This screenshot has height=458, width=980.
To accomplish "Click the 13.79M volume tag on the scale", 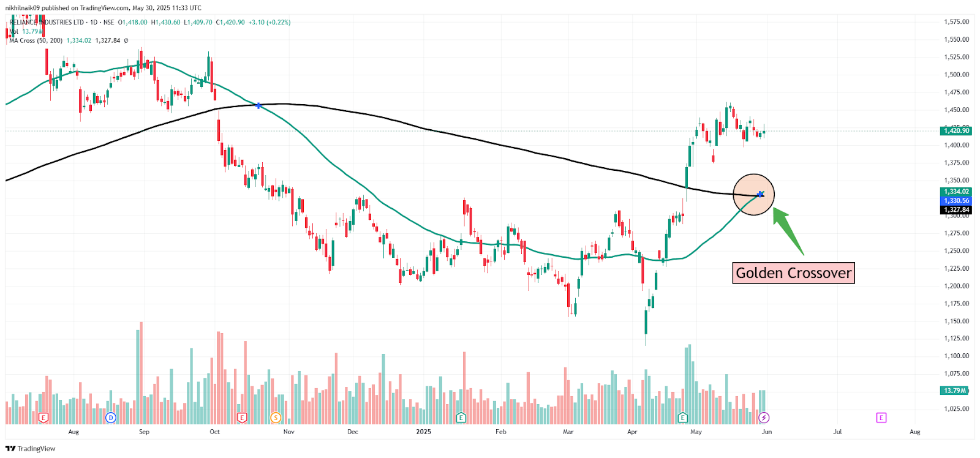I will pyautogui.click(x=956, y=391).
